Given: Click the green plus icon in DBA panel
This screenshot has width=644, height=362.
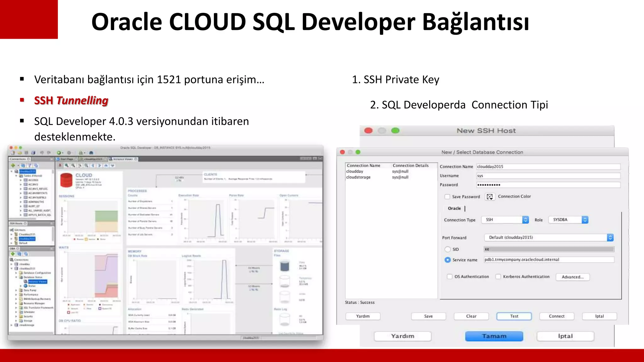Looking at the screenshot, I should coord(13,254).
